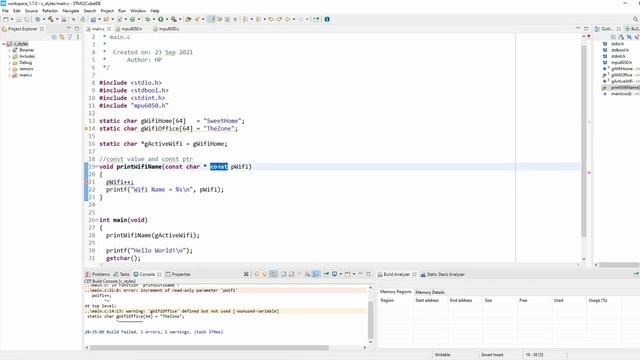The width and height of the screenshot is (640, 360).
Task: Open the Project menu
Action: point(107,11)
